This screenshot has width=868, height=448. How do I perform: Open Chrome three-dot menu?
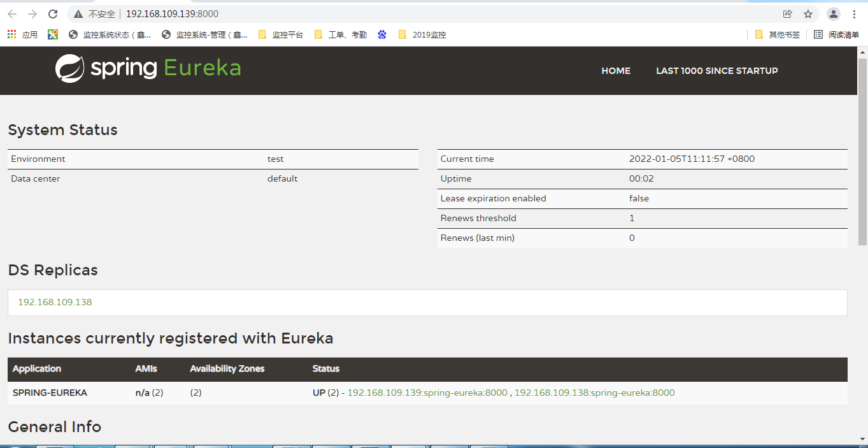854,14
